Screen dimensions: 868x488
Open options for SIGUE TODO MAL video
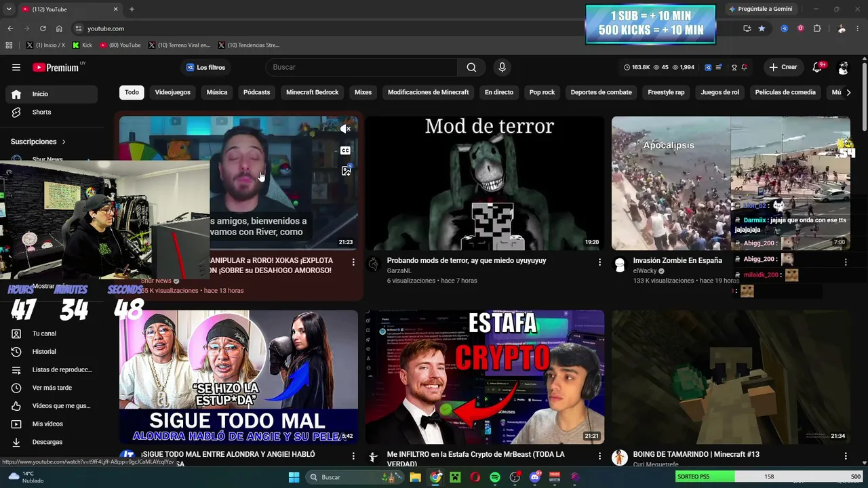click(x=353, y=456)
